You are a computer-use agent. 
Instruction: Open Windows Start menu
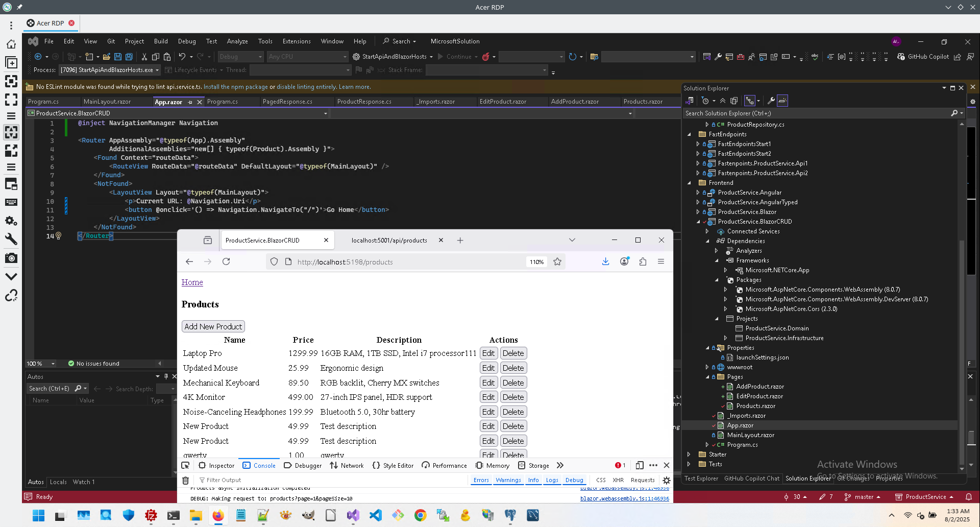(x=39, y=515)
